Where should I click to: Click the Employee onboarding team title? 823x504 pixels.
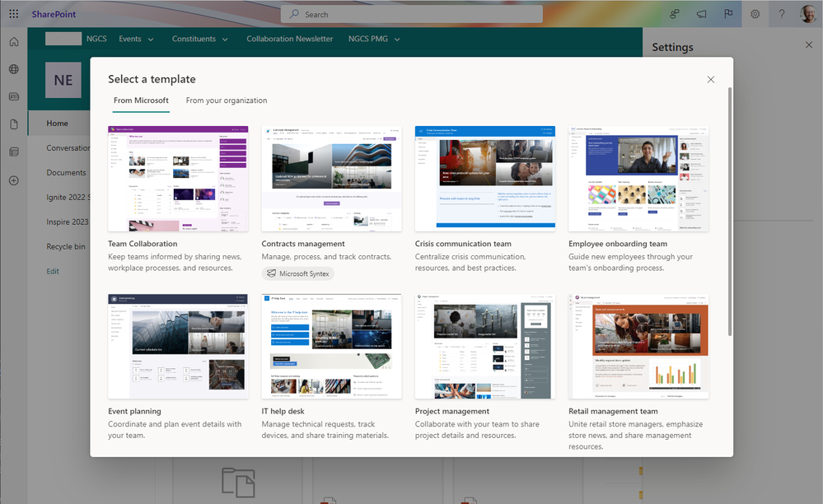(618, 243)
